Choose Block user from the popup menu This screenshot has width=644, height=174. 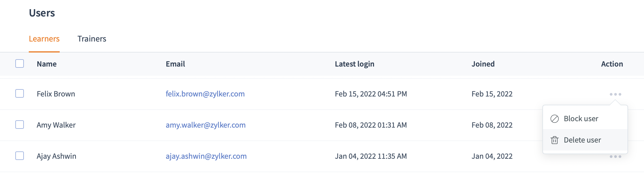(585, 119)
